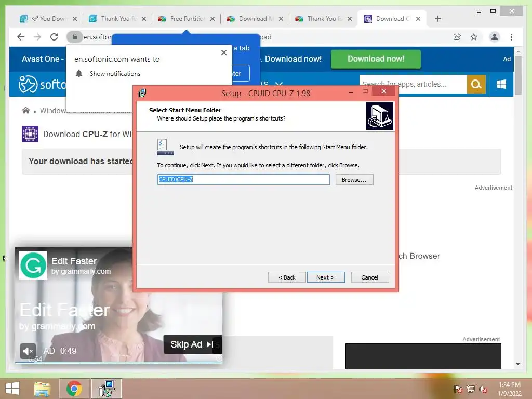532x399 pixels.
Task: Open a new Chrome tab
Action: point(437,19)
